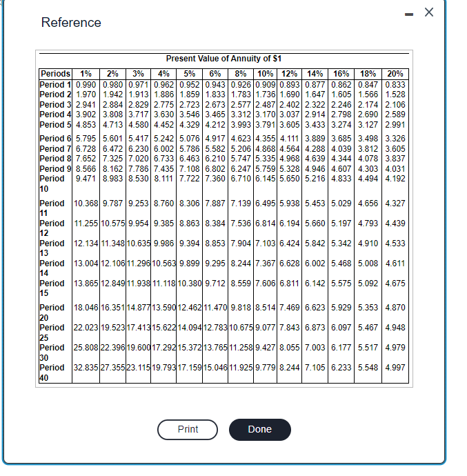Click cell value 9.394 in Period 13
Viewport: 467px width, 476px height.
[x=190, y=243]
